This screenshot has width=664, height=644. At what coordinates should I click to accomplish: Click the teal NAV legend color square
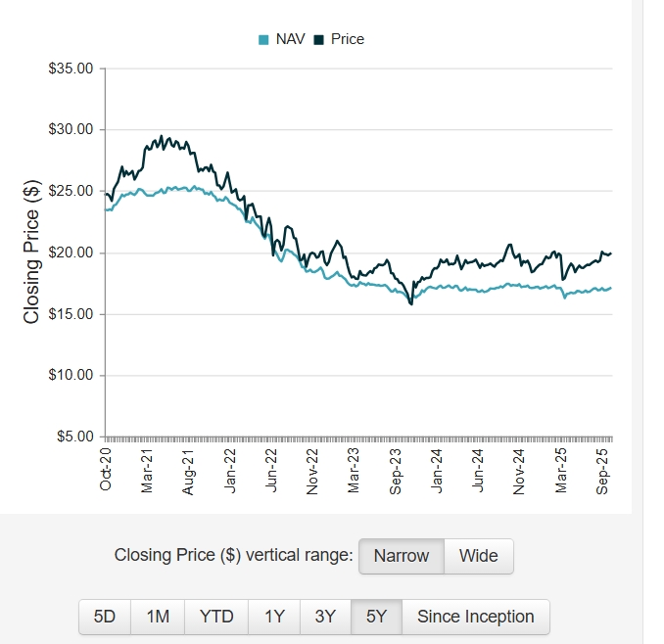click(x=263, y=40)
